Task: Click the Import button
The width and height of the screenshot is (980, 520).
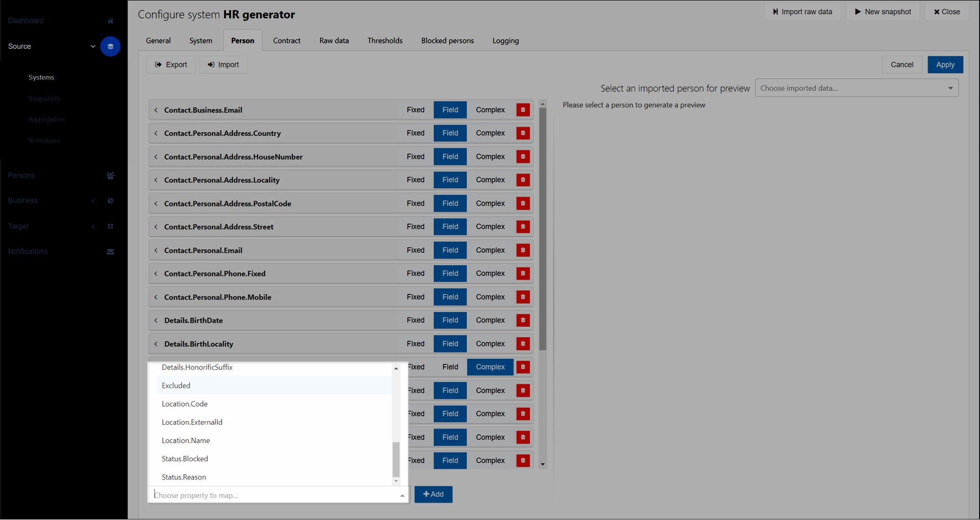Action: (223, 65)
